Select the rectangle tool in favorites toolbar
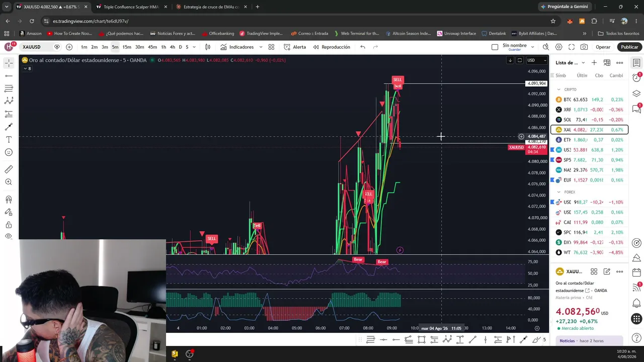644x362 pixels. click(422, 340)
